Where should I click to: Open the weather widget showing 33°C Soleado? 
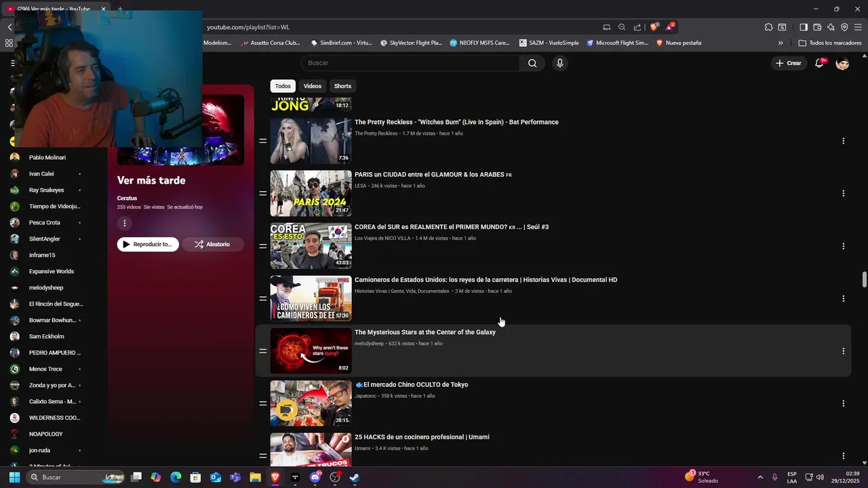pyautogui.click(x=701, y=477)
